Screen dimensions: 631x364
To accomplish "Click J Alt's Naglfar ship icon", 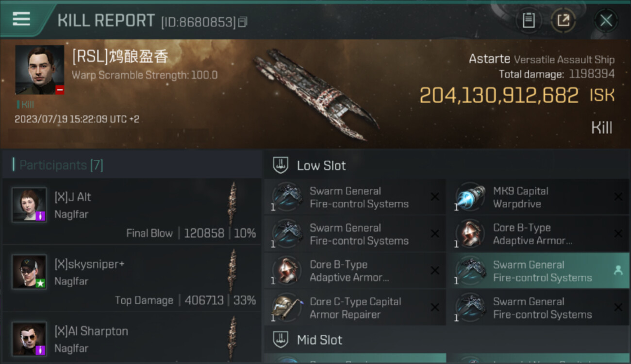I will pos(233,203).
